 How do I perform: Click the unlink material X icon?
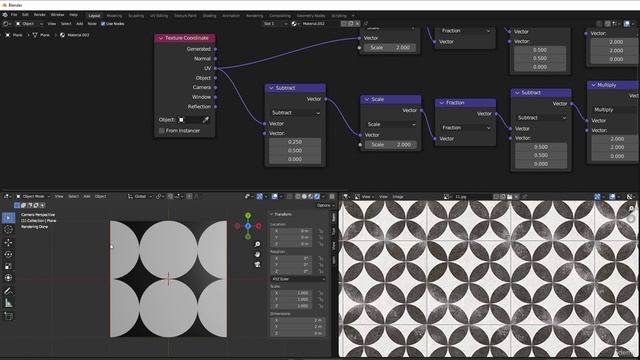pos(357,24)
